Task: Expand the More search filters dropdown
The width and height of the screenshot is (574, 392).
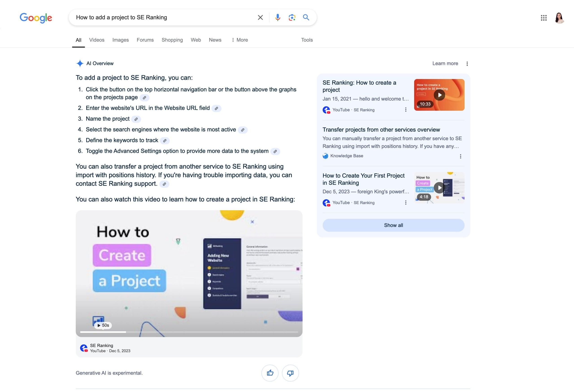Action: coord(240,40)
